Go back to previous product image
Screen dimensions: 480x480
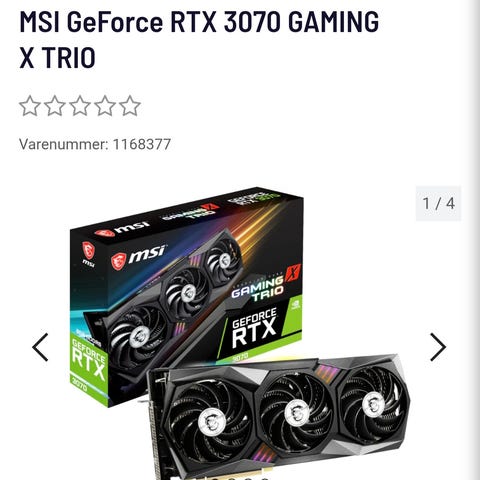pos(40,347)
